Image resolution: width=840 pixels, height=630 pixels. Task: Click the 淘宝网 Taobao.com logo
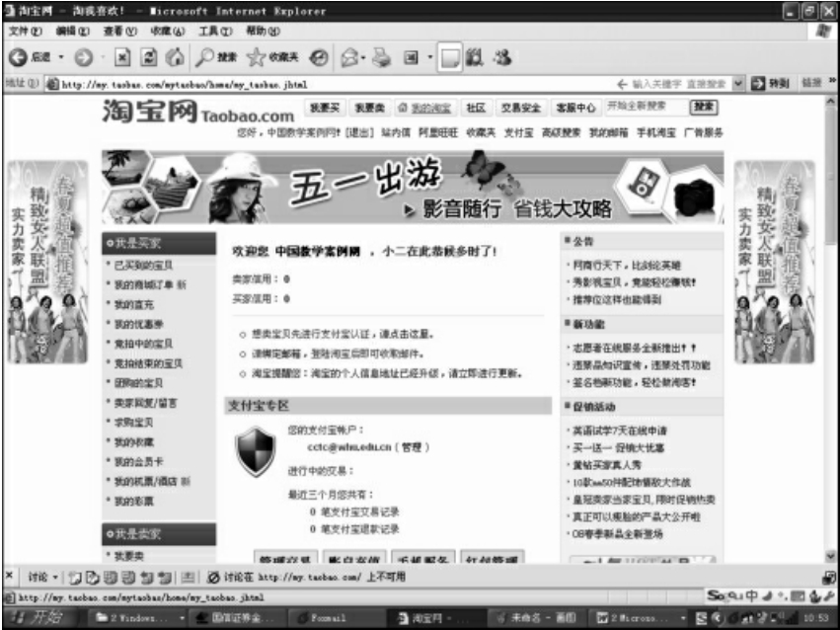point(198,112)
